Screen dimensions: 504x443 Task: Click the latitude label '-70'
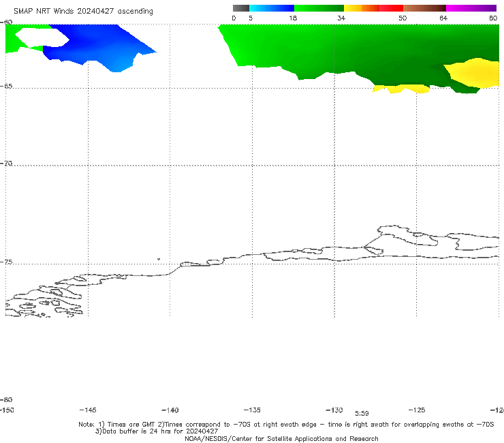pos(6,164)
